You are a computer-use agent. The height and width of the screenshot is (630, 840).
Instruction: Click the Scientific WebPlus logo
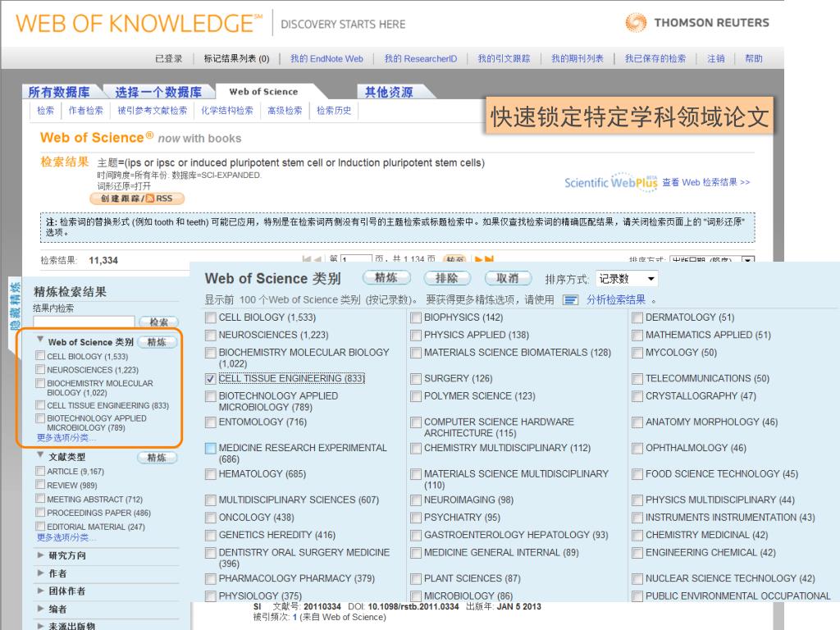pyautogui.click(x=610, y=182)
